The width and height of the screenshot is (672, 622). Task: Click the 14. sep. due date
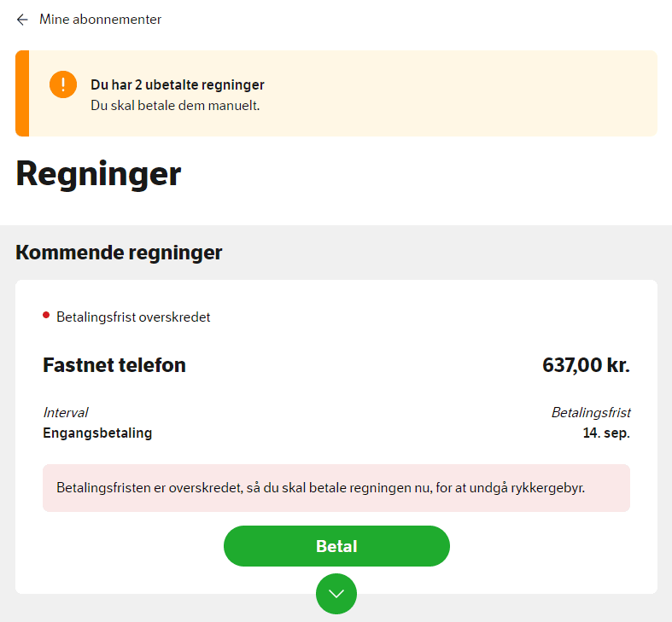(606, 433)
